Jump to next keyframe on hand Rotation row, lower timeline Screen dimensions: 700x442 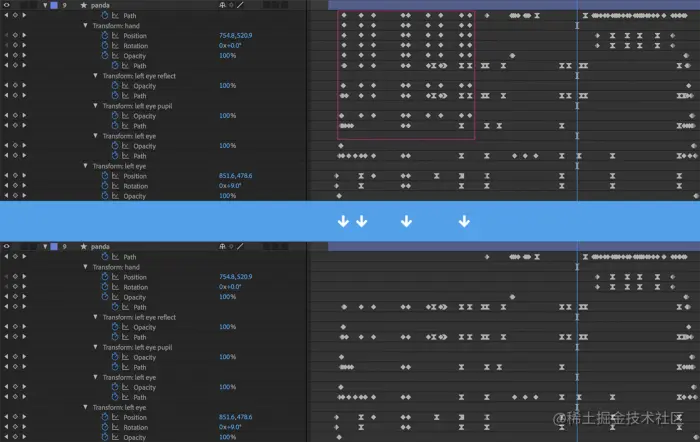coord(24,287)
